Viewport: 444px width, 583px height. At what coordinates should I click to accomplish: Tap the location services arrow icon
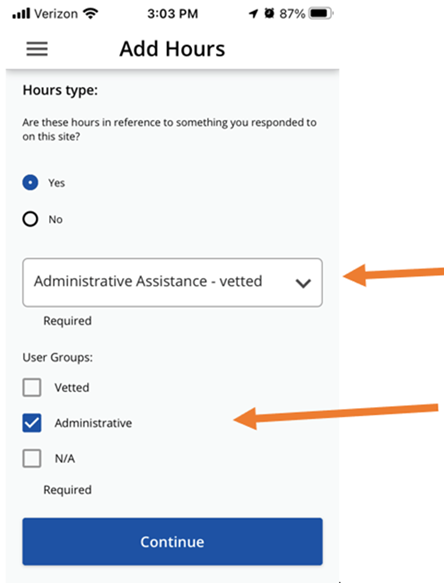coord(253,14)
